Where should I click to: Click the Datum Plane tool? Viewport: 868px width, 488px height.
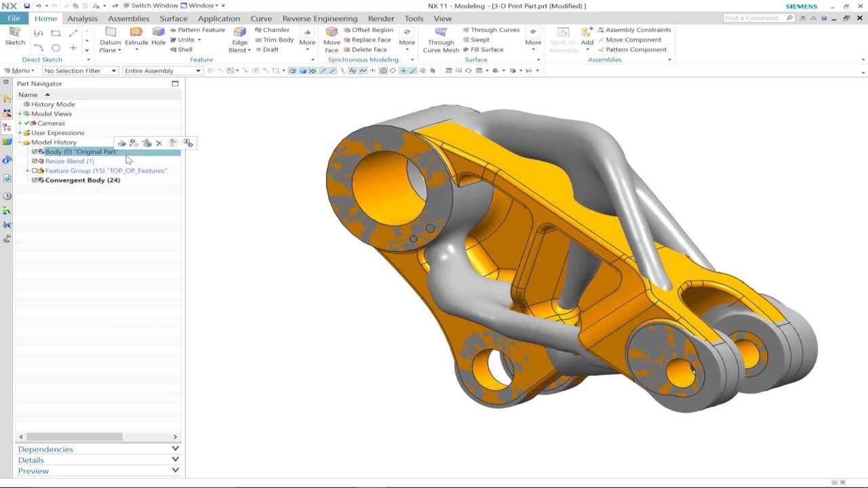click(110, 40)
